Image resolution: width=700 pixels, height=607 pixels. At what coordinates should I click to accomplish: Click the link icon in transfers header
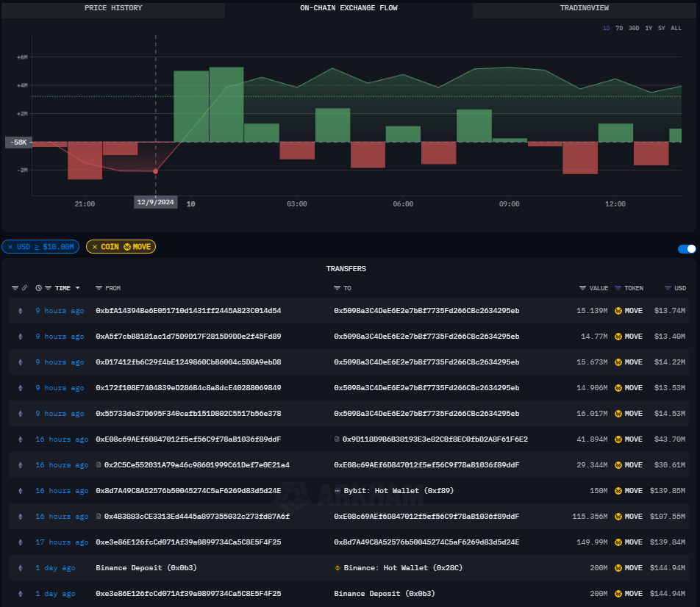[24, 288]
